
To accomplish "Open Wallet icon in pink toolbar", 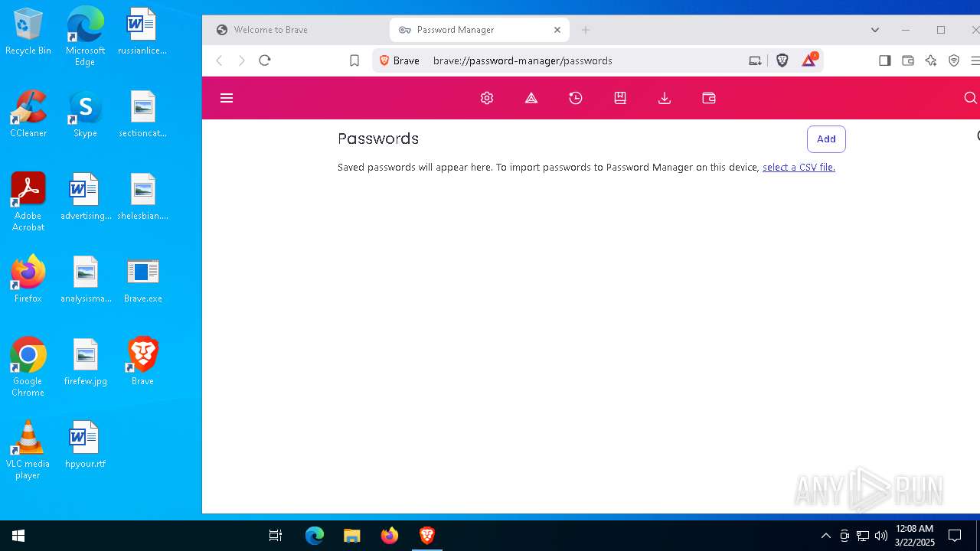I will [x=709, y=98].
